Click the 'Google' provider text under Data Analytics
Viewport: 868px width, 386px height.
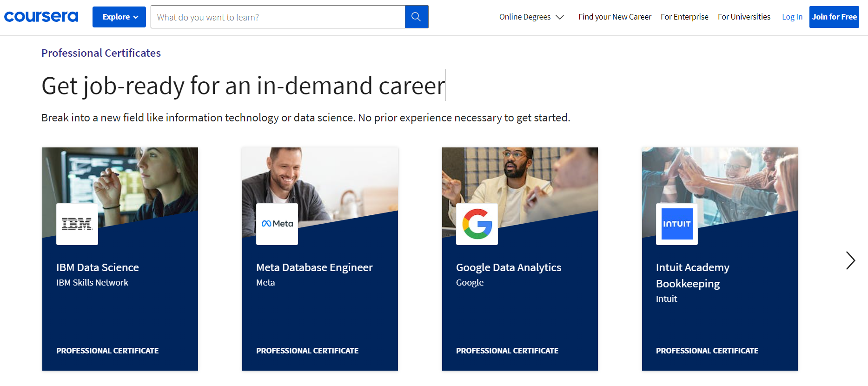click(x=470, y=282)
